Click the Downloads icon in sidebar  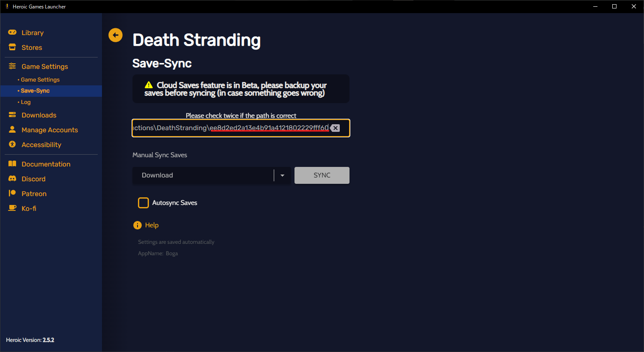(12, 115)
